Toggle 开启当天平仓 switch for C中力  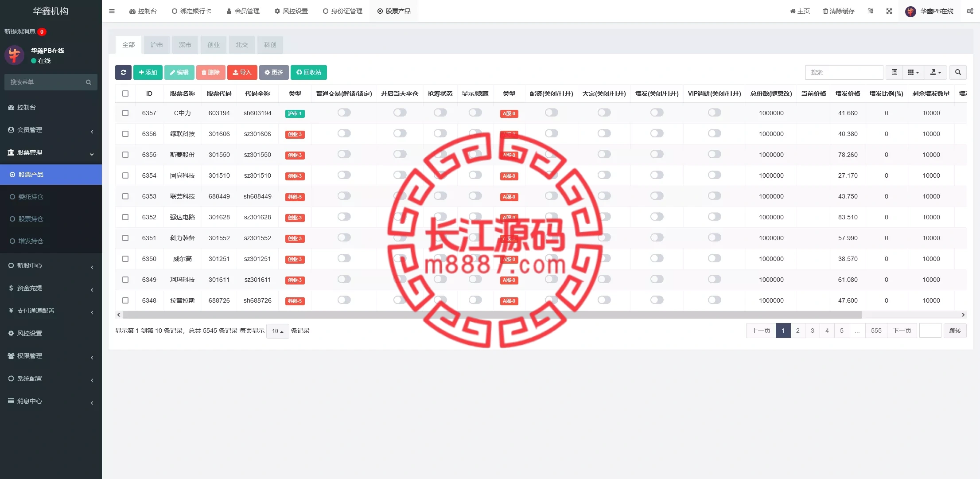coord(400,113)
